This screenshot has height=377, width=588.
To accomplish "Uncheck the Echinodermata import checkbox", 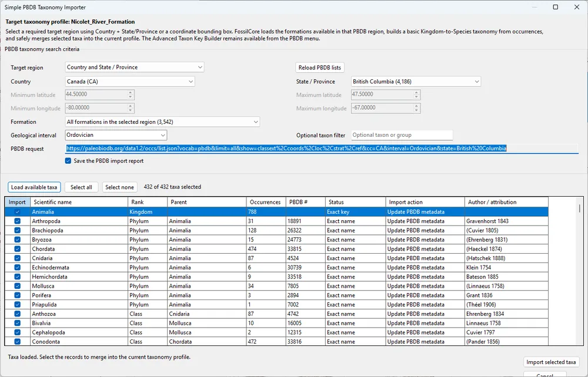I will [17, 267].
